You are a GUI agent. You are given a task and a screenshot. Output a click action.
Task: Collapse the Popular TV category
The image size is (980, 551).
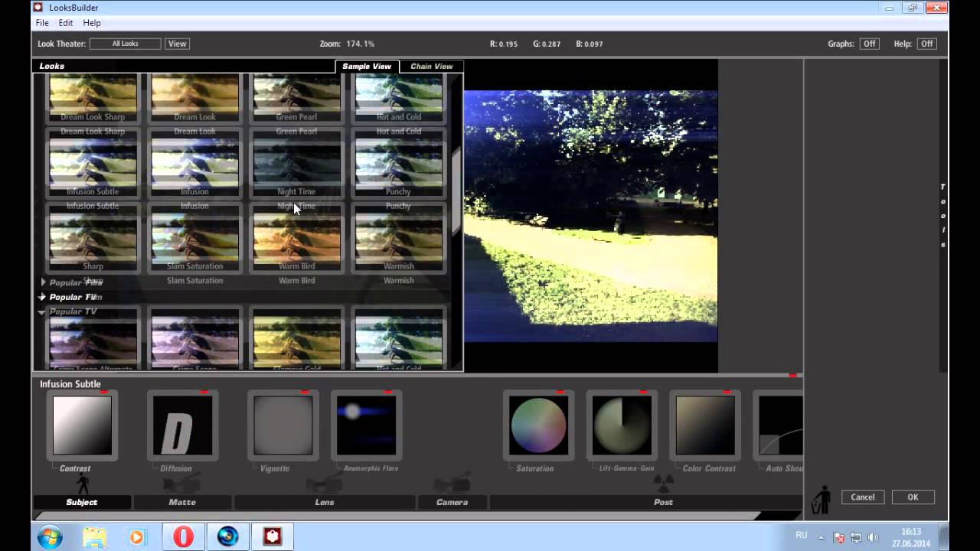click(42, 312)
